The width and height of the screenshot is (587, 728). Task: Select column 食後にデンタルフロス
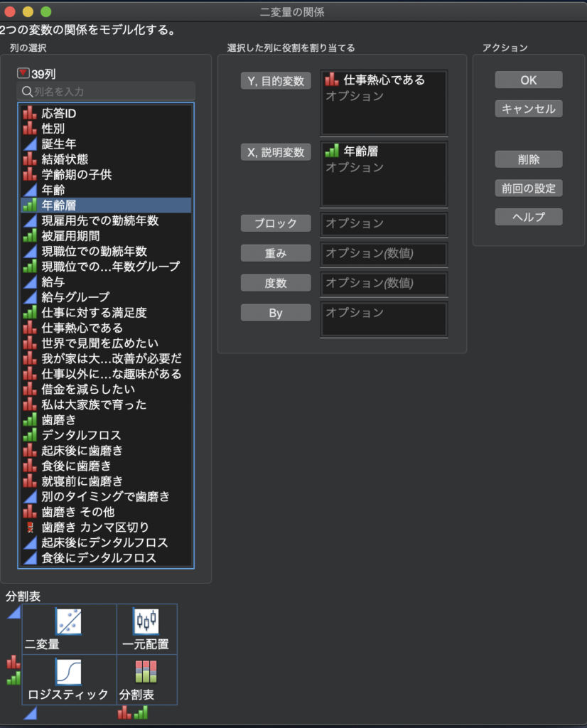[106, 557]
